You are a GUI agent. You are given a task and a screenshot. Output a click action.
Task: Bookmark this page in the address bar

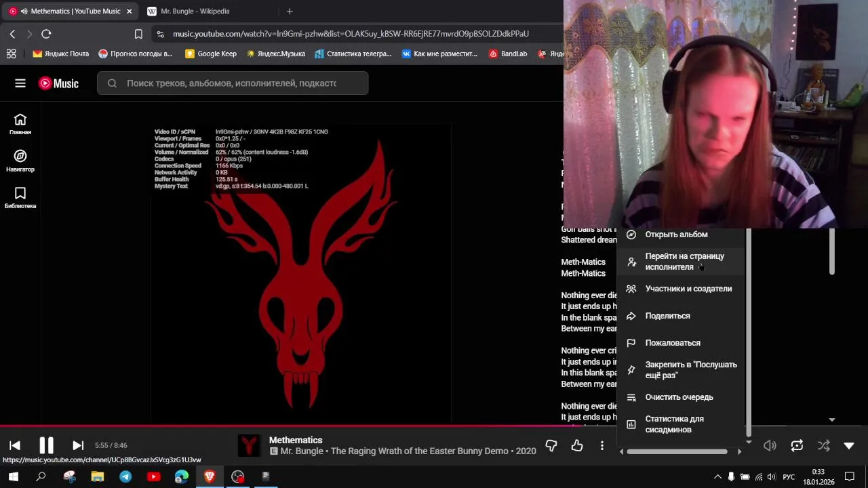pyautogui.click(x=138, y=34)
